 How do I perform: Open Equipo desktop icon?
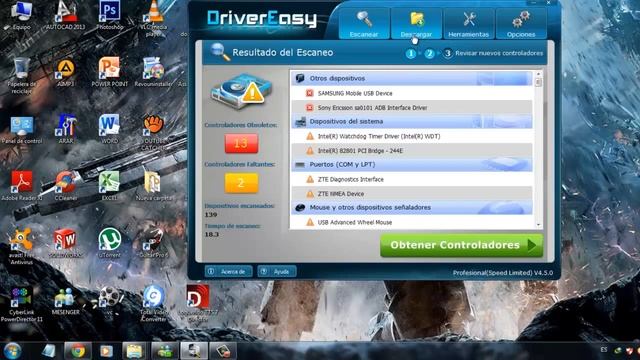[x=22, y=16]
